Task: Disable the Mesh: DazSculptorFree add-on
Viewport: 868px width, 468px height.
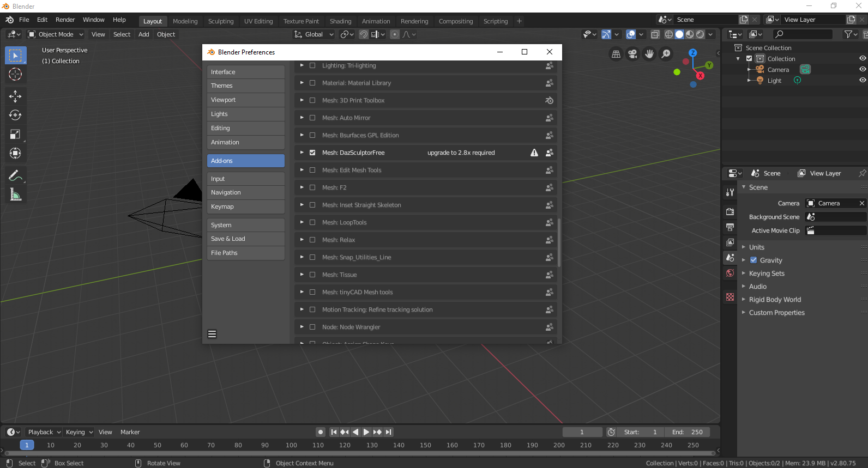Action: [x=312, y=153]
